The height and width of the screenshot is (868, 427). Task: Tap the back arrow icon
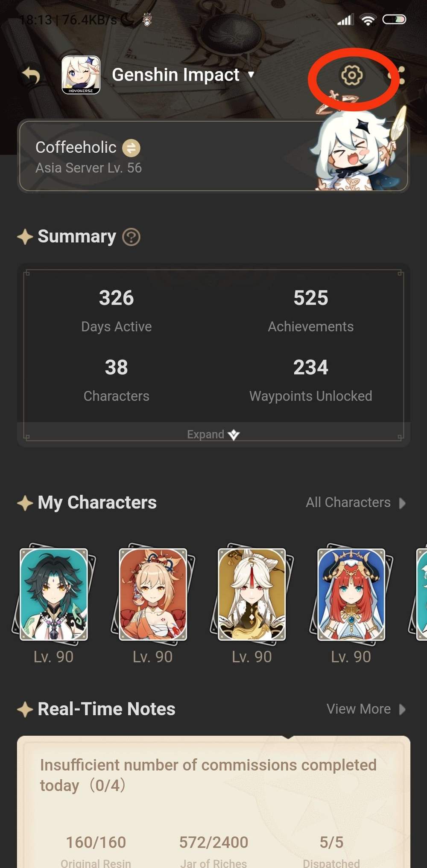pyautogui.click(x=31, y=75)
